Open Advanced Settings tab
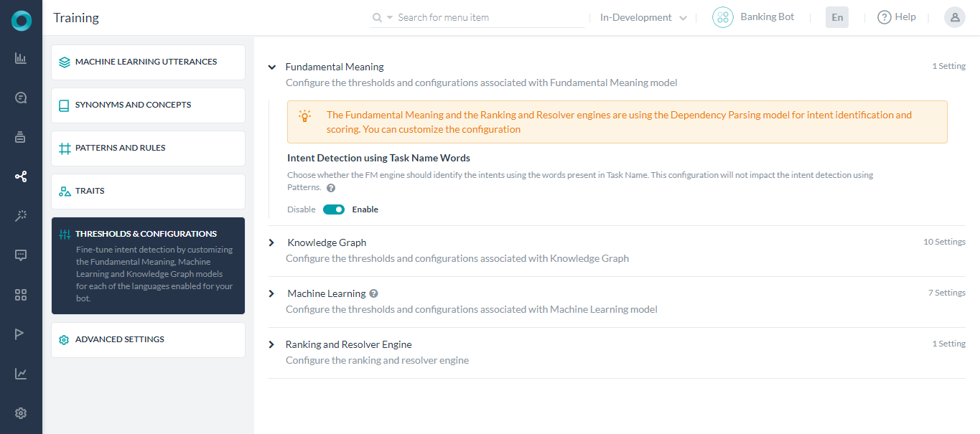980x434 pixels. click(148, 340)
